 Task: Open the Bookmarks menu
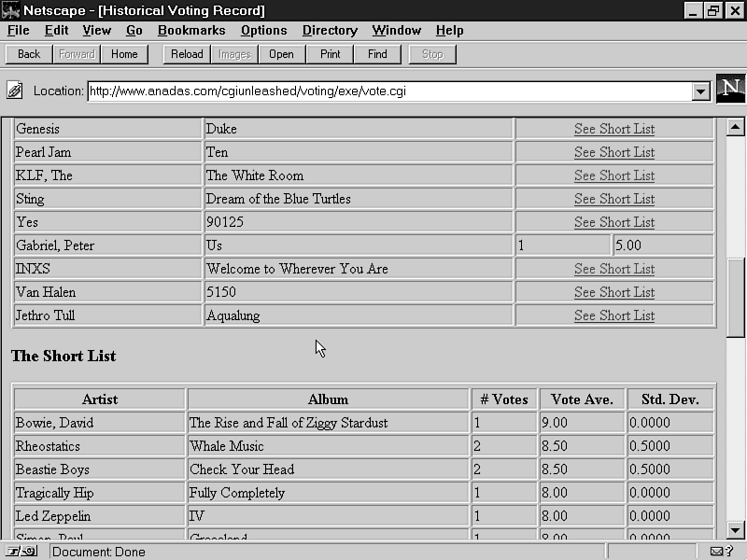tap(191, 31)
